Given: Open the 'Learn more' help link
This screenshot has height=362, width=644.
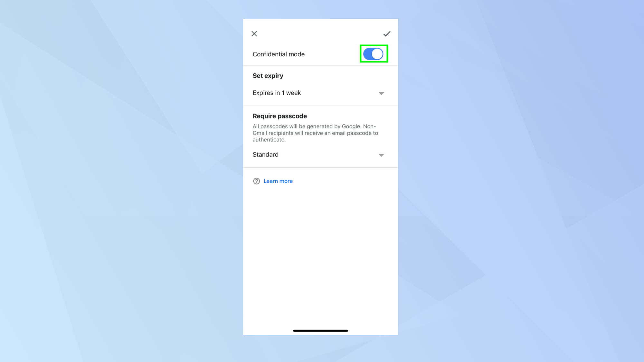Looking at the screenshot, I should click(278, 181).
